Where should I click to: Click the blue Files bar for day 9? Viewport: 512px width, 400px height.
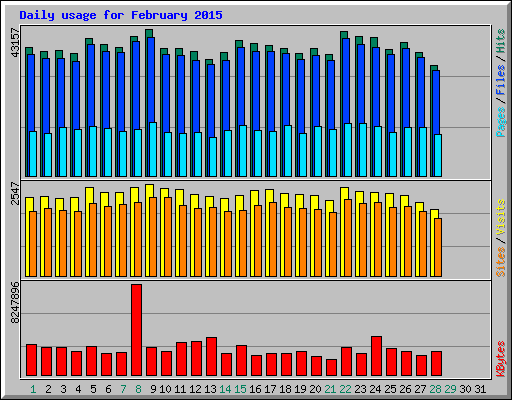pos(151,80)
